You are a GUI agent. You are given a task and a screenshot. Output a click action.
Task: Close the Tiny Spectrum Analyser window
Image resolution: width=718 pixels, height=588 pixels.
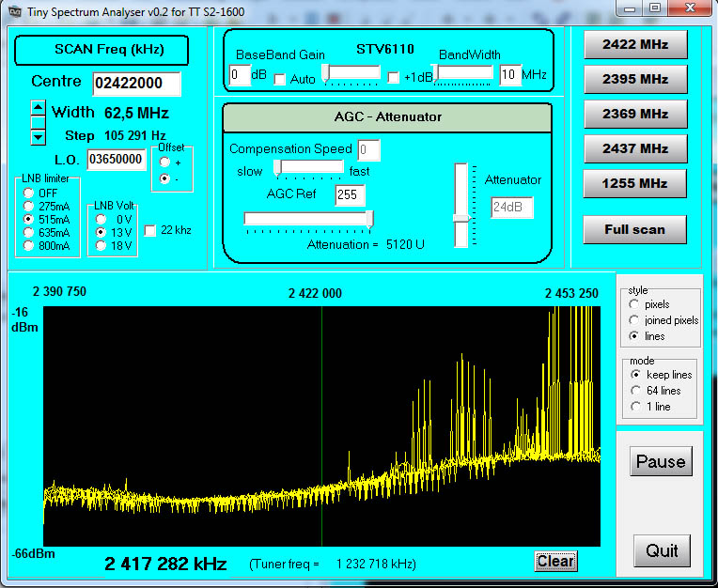tap(690, 8)
